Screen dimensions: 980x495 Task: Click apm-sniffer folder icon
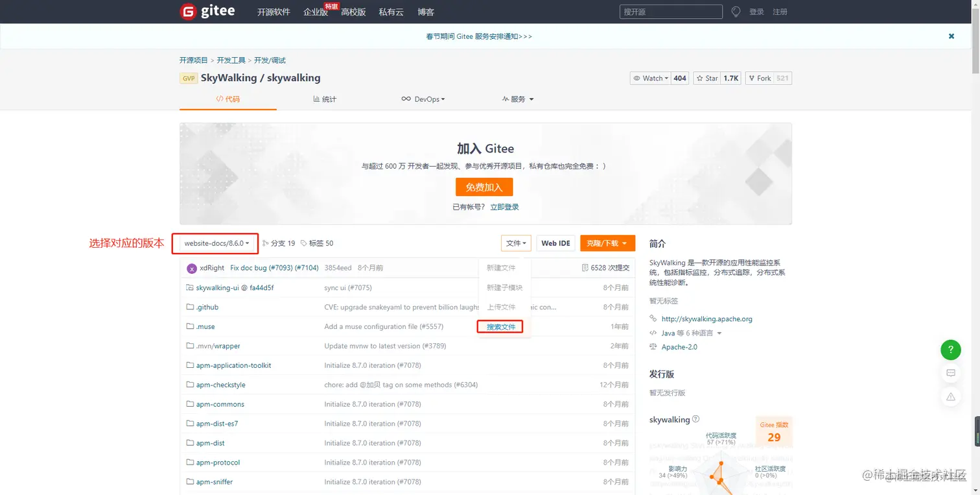(x=190, y=482)
